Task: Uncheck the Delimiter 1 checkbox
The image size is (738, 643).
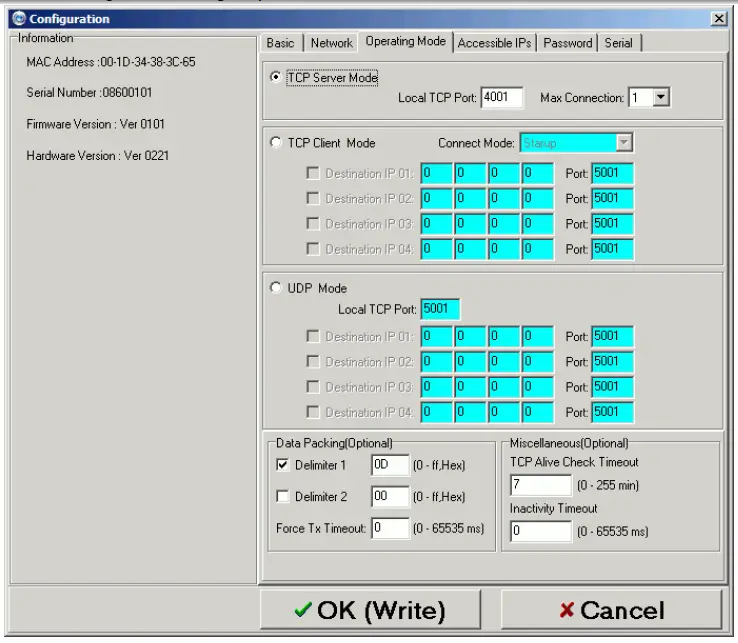Action: click(282, 465)
